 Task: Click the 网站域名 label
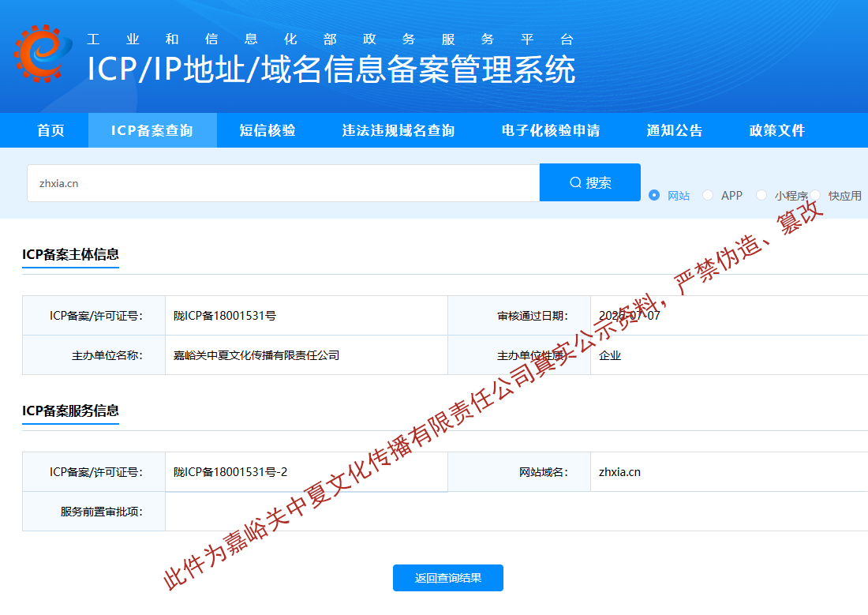[x=544, y=472]
